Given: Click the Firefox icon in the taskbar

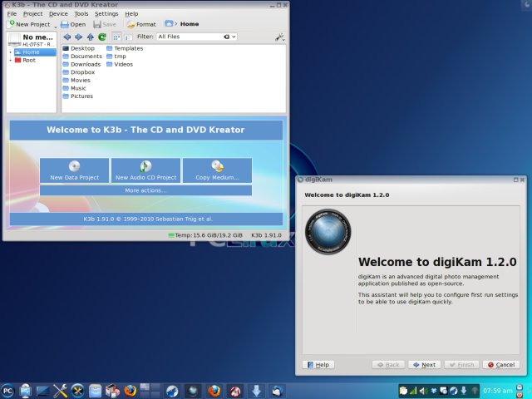Looking at the screenshot, I should 214,390.
